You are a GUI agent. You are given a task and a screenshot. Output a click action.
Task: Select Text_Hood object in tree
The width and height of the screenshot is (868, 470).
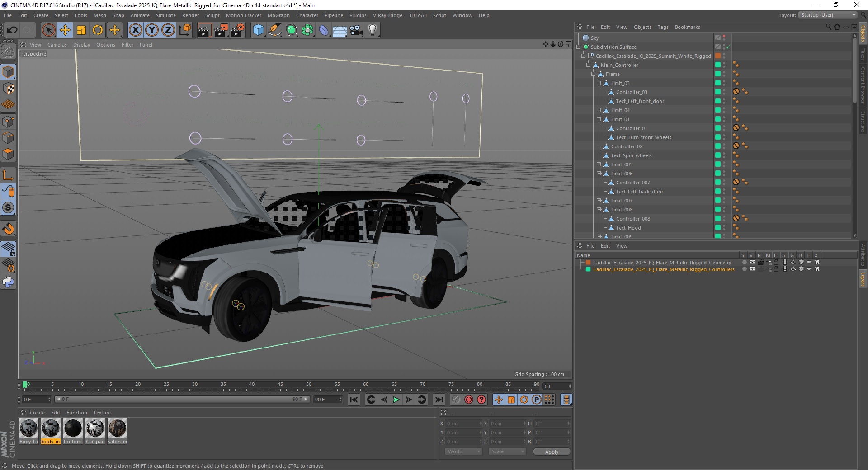tap(628, 228)
